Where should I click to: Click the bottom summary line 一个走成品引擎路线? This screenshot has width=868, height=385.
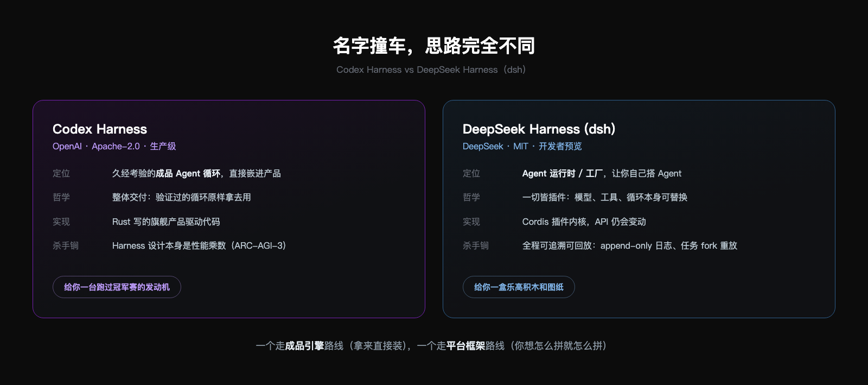431,345
